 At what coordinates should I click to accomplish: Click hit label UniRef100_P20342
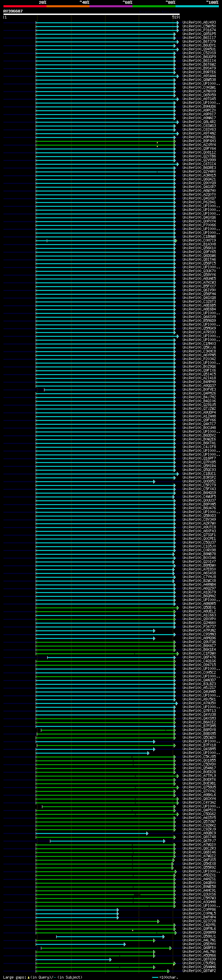coord(199,359)
